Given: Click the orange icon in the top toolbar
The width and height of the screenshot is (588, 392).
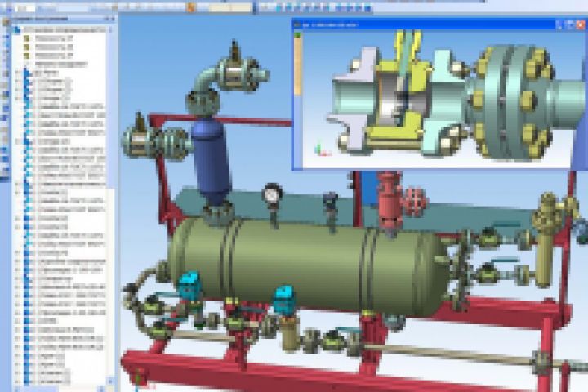Looking at the screenshot, I should (x=191, y=7).
